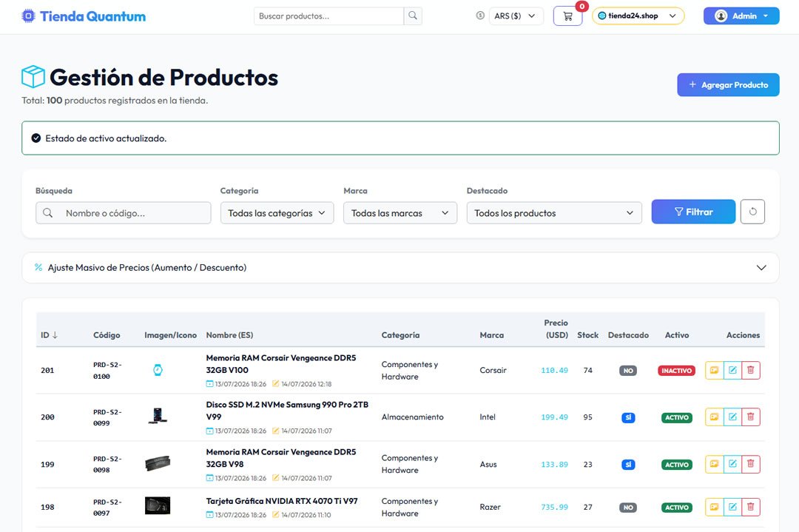The height and width of the screenshot is (532, 799).
Task: Click the Almacenamiento category cell
Action: point(412,417)
